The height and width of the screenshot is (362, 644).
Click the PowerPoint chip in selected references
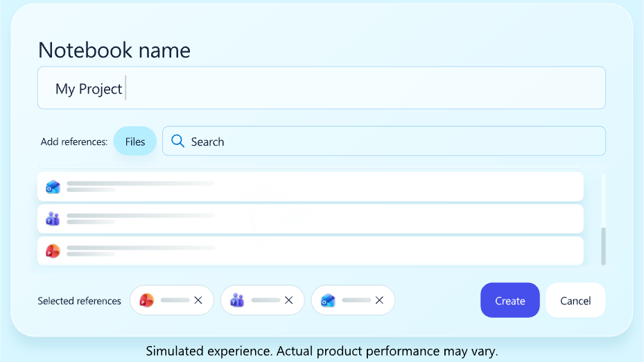[172, 300]
